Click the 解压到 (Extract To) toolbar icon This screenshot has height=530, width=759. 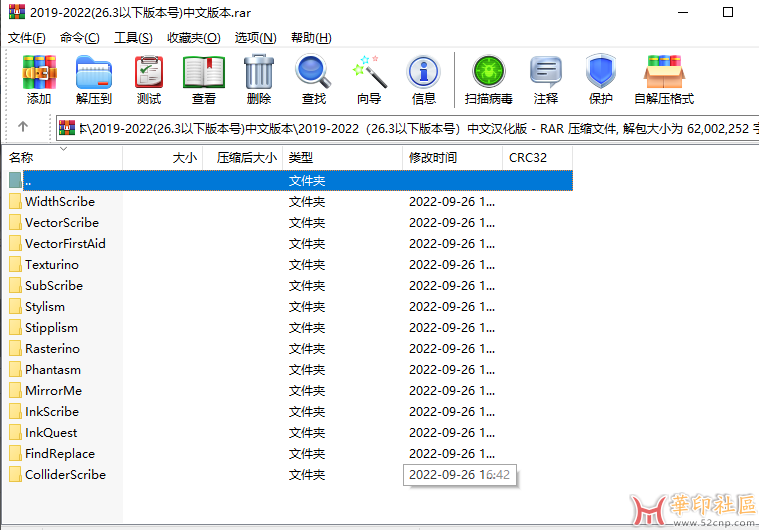[94, 72]
